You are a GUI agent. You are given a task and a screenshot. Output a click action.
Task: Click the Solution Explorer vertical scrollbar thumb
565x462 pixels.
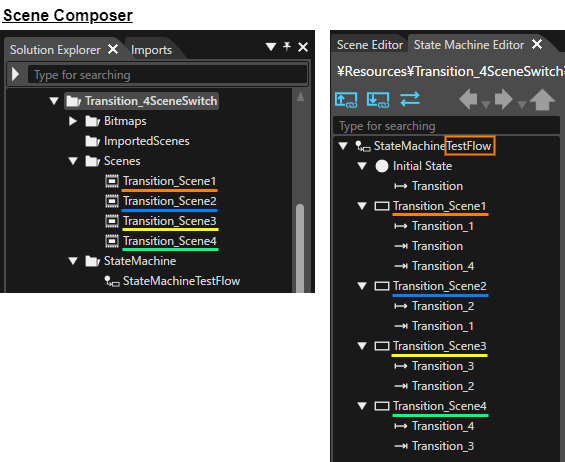(300, 248)
